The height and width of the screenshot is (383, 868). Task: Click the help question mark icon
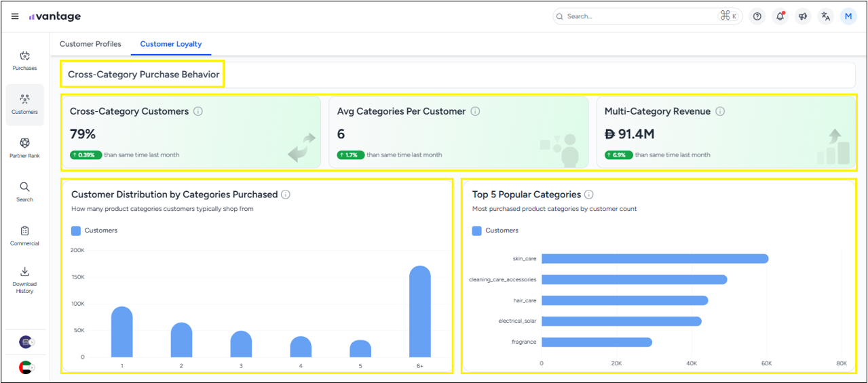point(757,16)
